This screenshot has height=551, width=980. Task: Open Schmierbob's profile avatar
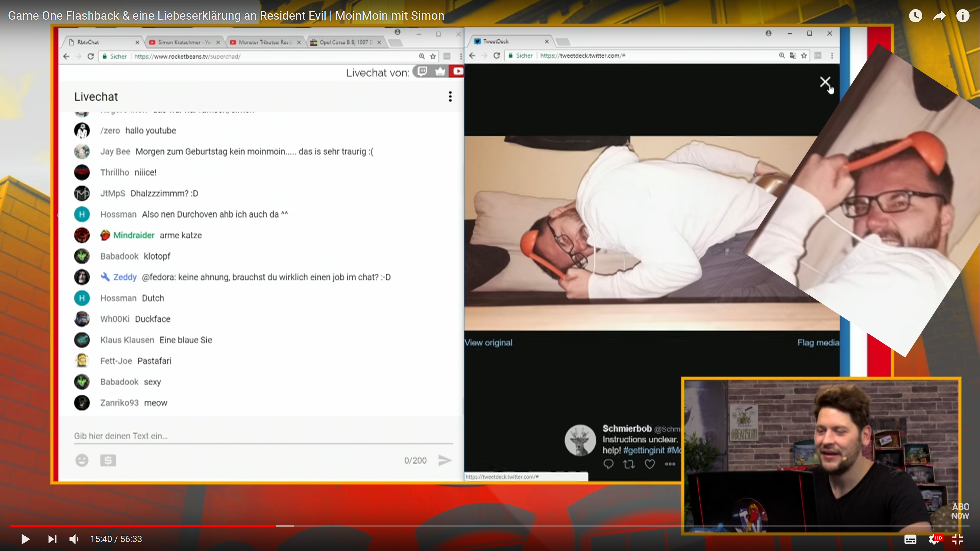580,440
